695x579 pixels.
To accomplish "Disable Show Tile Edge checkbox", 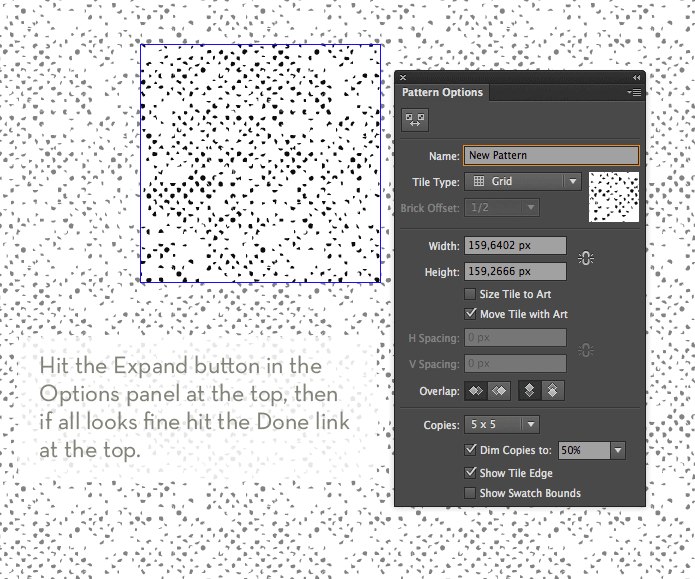I will [x=470, y=473].
